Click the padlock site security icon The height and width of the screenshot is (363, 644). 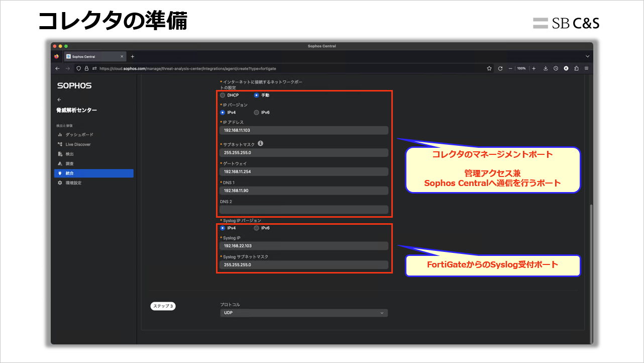click(86, 68)
